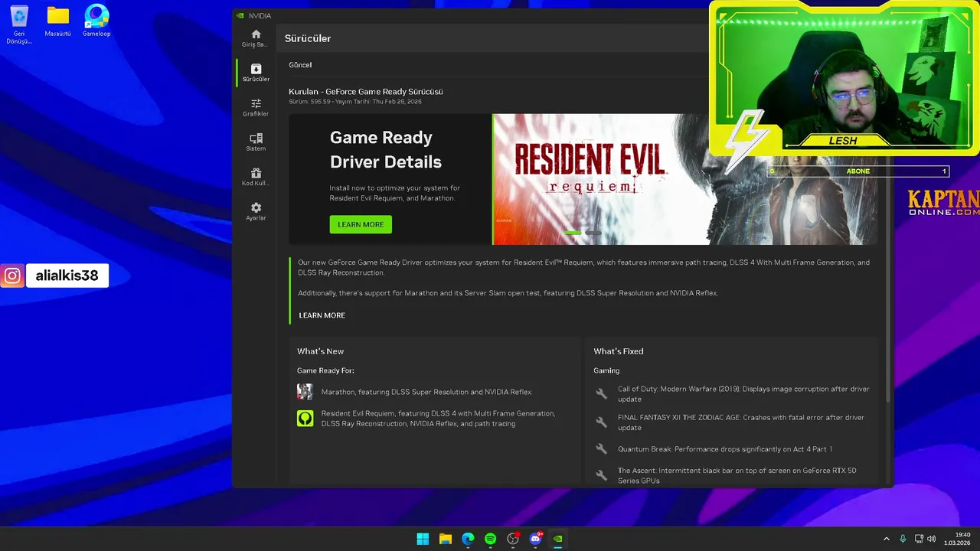The width and height of the screenshot is (980, 551).
Task: Open Microsoft Edge from the taskbar
Action: [x=468, y=539]
